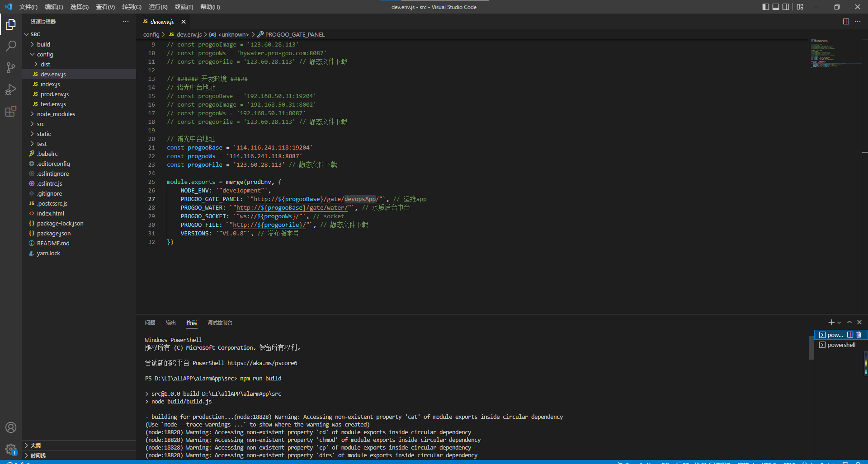This screenshot has width=868, height=464.
Task: Kill terminal using the trash icon
Action: click(859, 335)
